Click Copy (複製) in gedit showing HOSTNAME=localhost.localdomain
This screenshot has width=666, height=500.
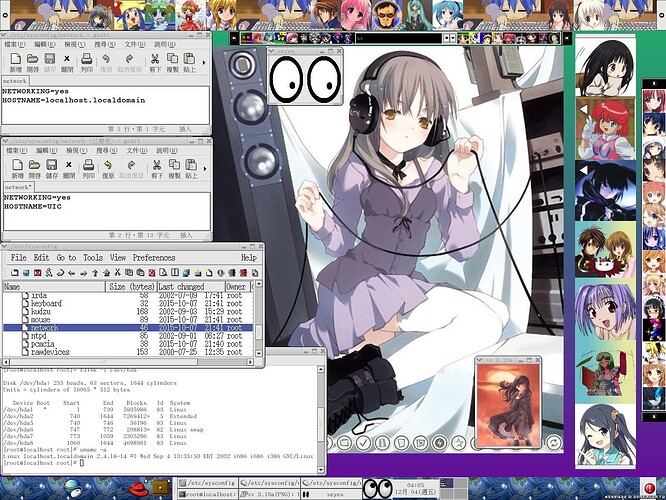[x=172, y=62]
